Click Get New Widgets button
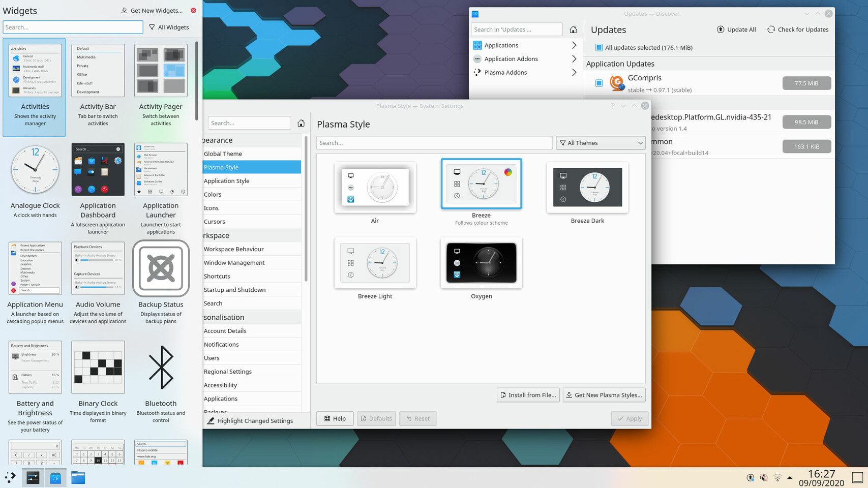 coord(152,10)
